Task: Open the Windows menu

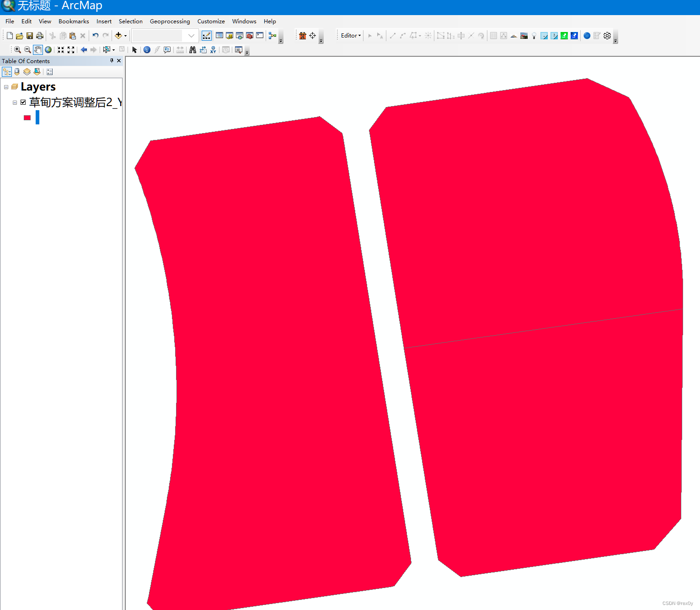Action: click(244, 21)
